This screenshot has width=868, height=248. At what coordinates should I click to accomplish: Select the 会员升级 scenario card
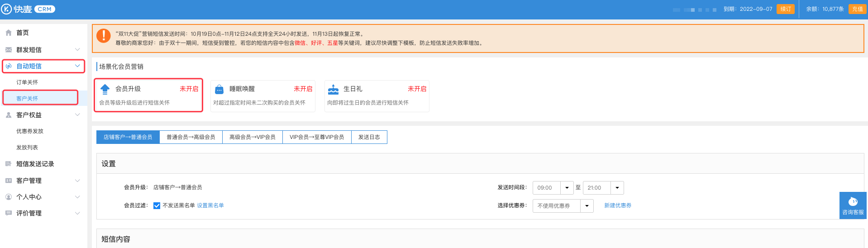[148, 95]
